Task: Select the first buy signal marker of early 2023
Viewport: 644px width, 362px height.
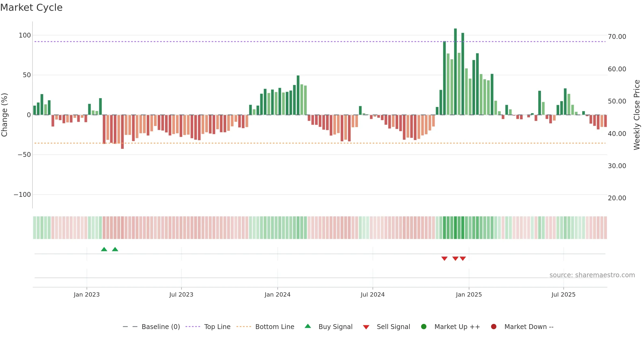Action: 104,249
